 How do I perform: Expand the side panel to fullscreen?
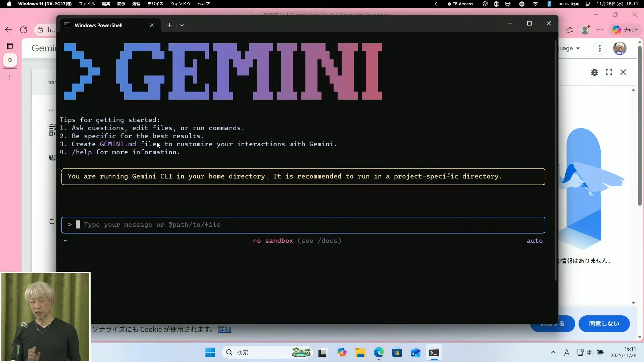coord(609,72)
